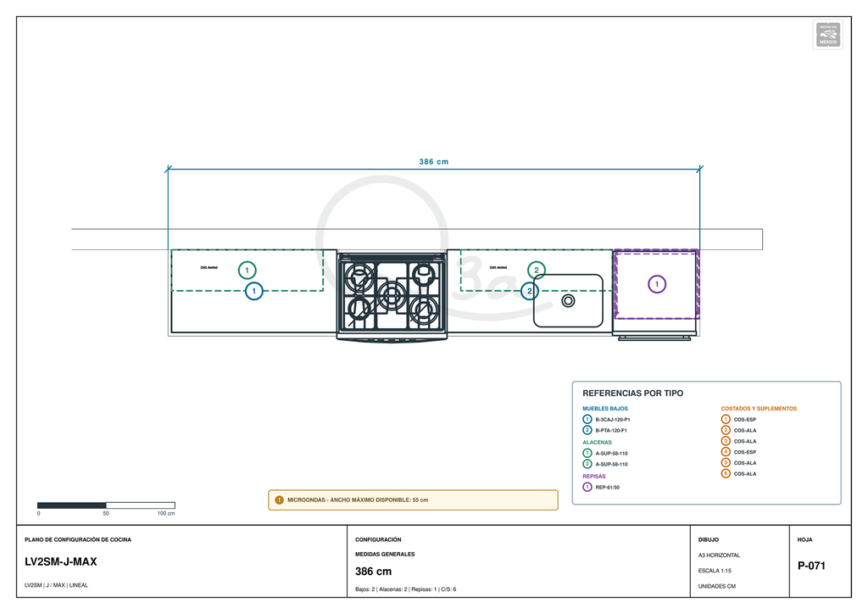Click the DIBUJO label
The image size is (868, 614).
click(x=709, y=540)
